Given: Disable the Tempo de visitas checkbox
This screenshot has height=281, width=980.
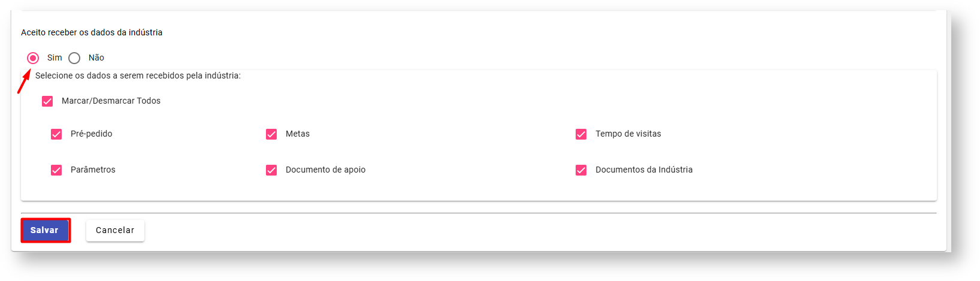Looking at the screenshot, I should click(581, 134).
